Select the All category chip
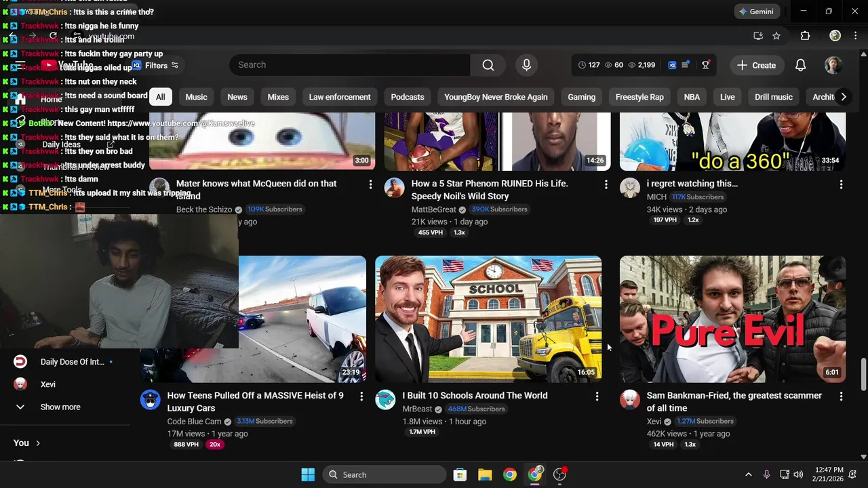 click(161, 97)
